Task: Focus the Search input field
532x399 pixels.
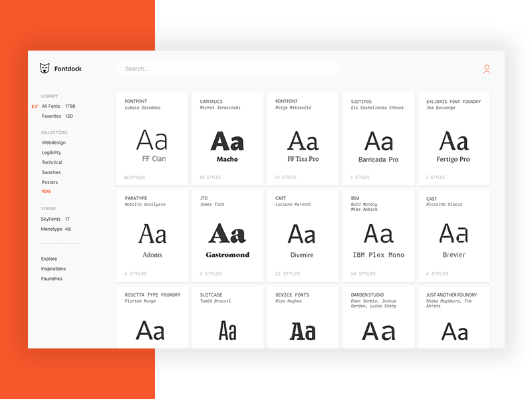Action: coord(227,68)
